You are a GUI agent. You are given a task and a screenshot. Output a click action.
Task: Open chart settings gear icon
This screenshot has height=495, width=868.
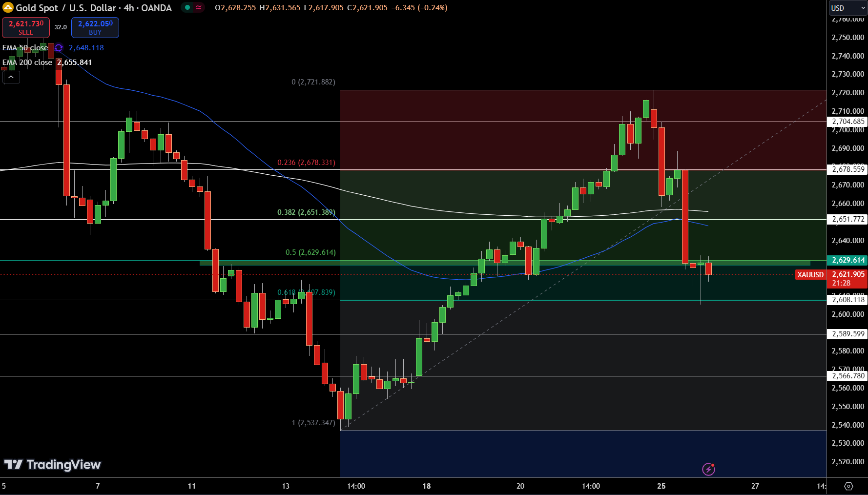(x=848, y=486)
